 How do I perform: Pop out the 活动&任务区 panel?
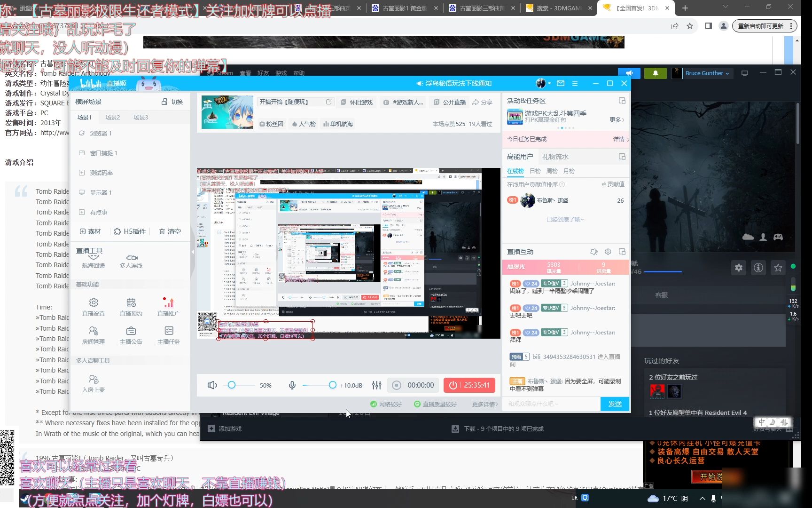click(622, 101)
